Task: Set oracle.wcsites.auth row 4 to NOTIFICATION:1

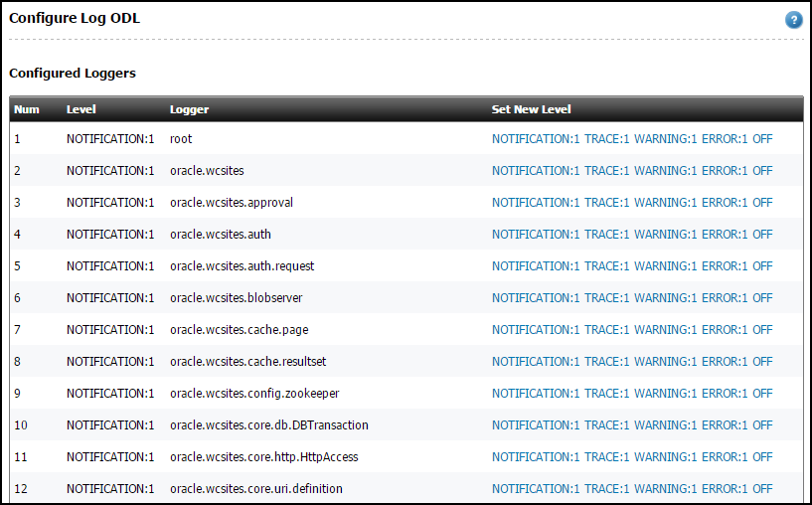Action: tap(536, 235)
